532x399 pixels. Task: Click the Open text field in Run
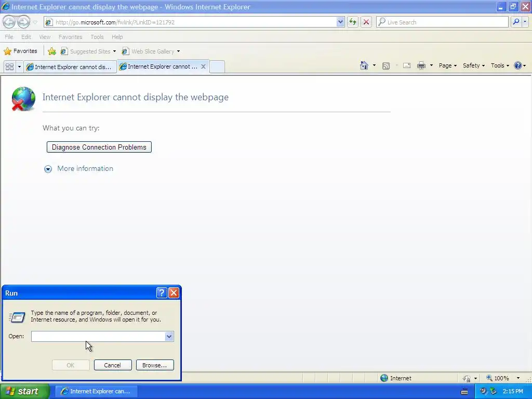(x=98, y=336)
